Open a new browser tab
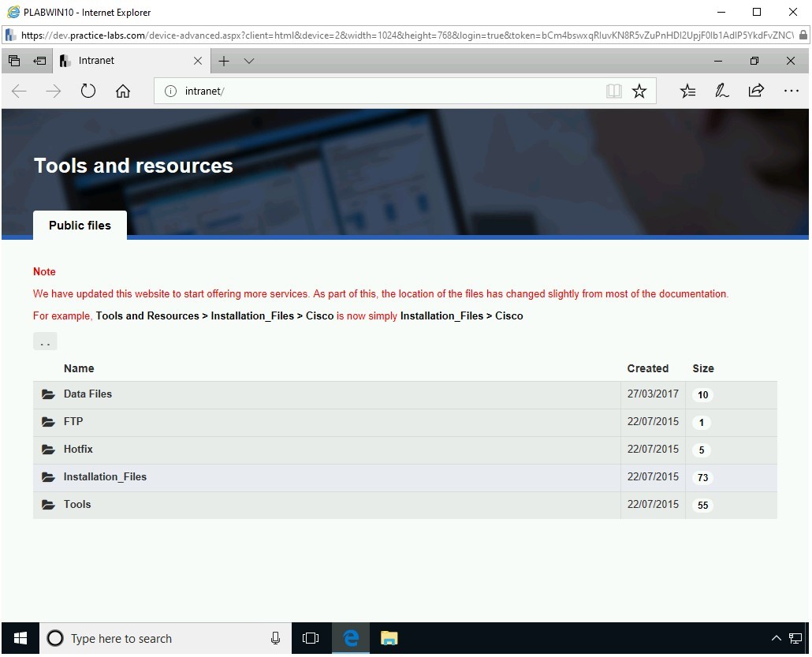Screen dimensions: 812x657 coord(224,61)
